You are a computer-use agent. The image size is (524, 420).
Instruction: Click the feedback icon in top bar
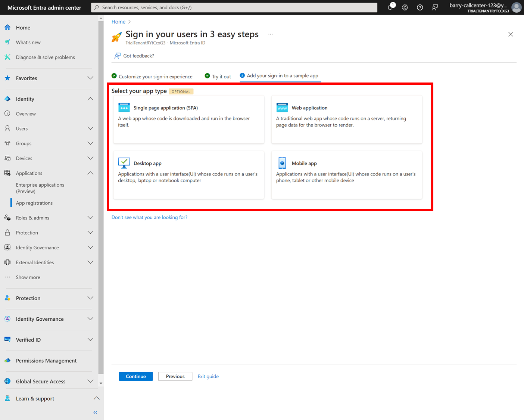coord(435,7)
